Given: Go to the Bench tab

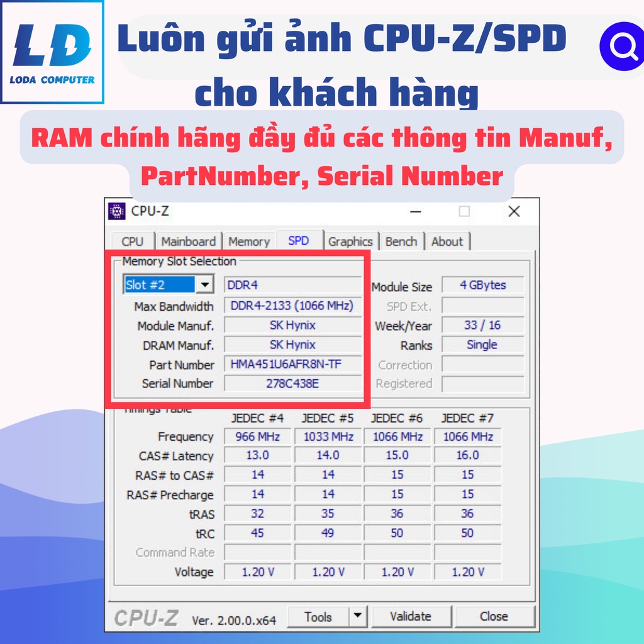Looking at the screenshot, I should point(401,241).
